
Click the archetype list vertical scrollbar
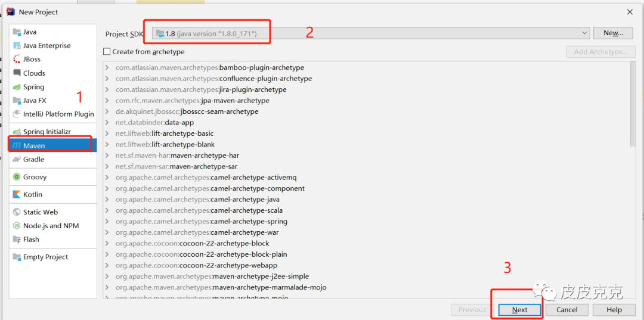tap(633, 105)
